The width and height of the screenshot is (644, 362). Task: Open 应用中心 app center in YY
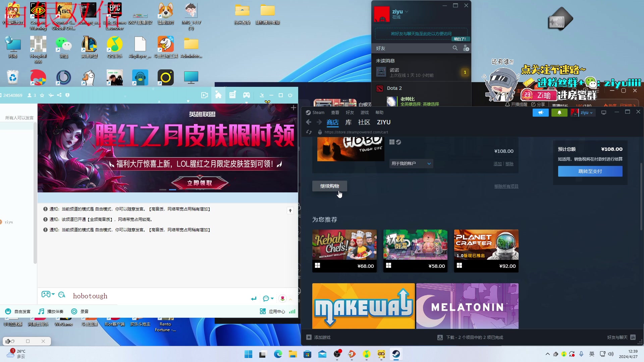coord(273,311)
